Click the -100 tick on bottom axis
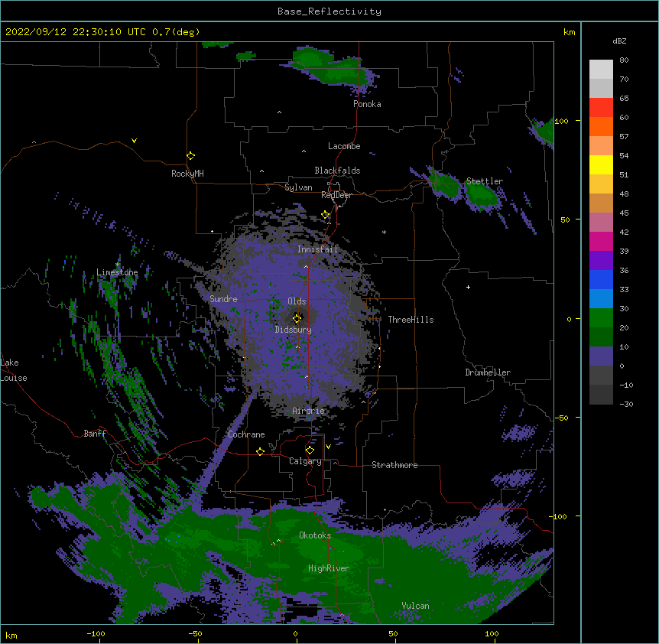 point(96,633)
